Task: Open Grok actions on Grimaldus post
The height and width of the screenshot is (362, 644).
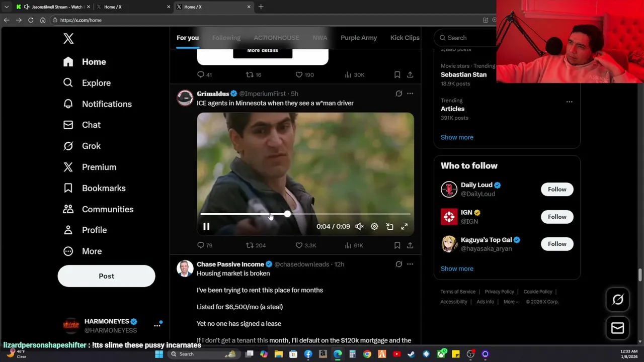Action: point(398,94)
